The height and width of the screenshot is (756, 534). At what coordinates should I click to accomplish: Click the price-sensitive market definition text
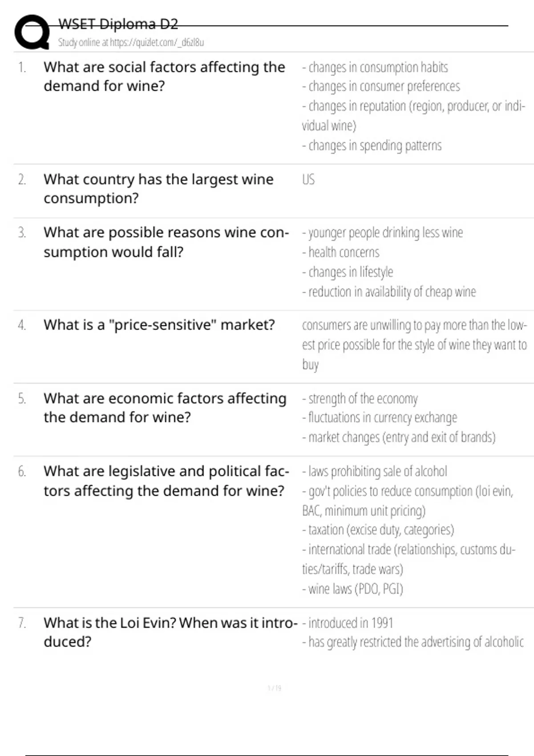414,345
